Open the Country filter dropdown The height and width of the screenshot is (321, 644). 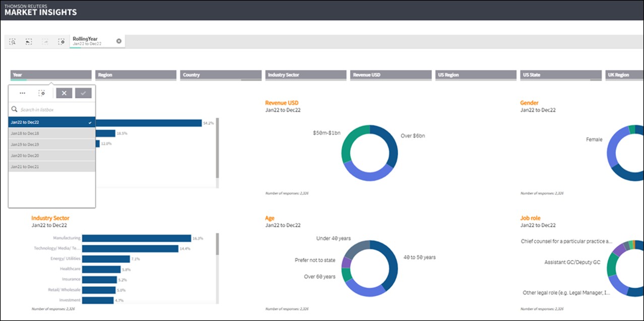[x=221, y=75]
